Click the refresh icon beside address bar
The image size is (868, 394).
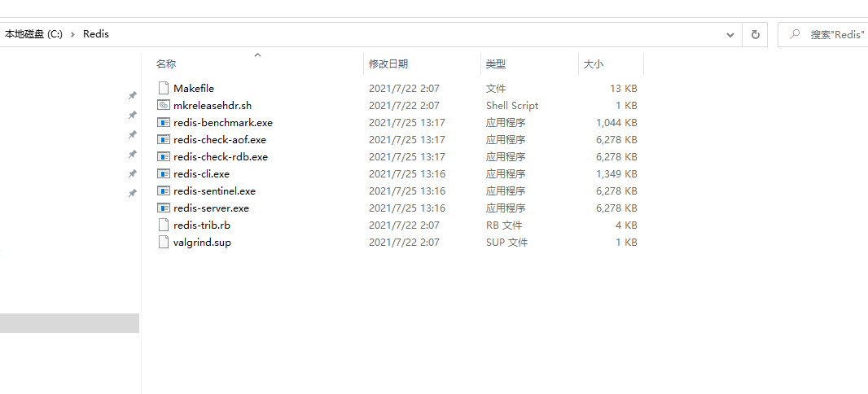pyautogui.click(x=755, y=34)
